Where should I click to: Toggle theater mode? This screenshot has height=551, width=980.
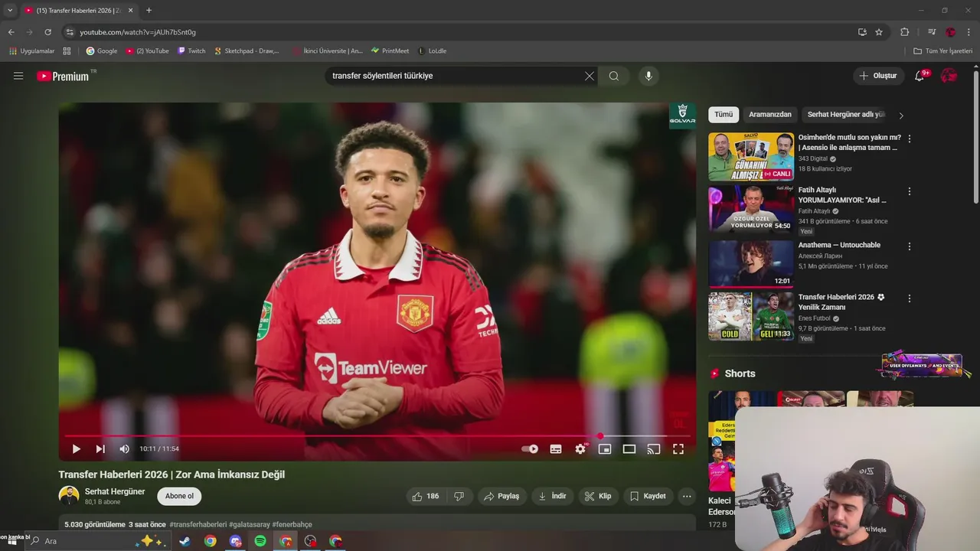click(x=629, y=449)
